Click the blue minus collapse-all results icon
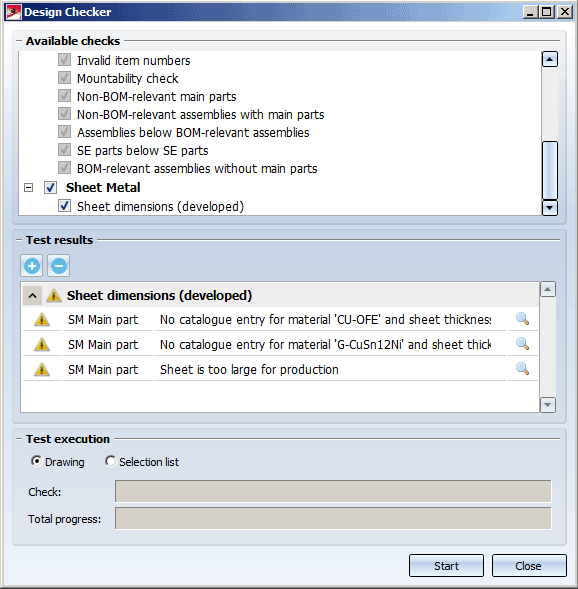 [59, 266]
